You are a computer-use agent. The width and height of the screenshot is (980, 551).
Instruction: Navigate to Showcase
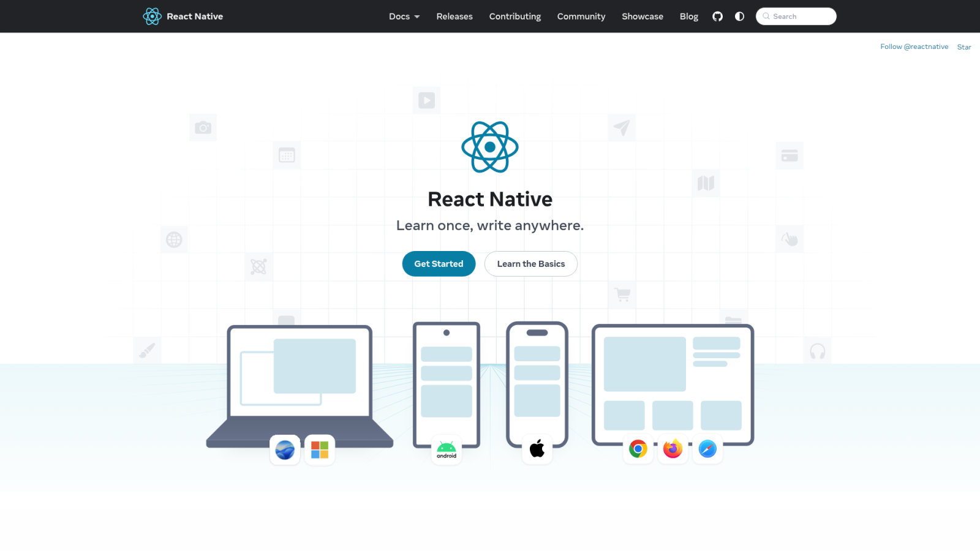(x=643, y=17)
